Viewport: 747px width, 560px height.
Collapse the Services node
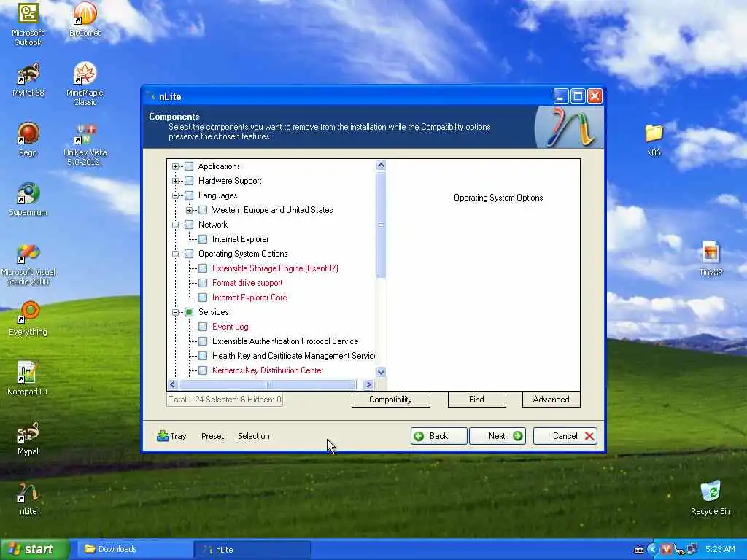(x=175, y=312)
